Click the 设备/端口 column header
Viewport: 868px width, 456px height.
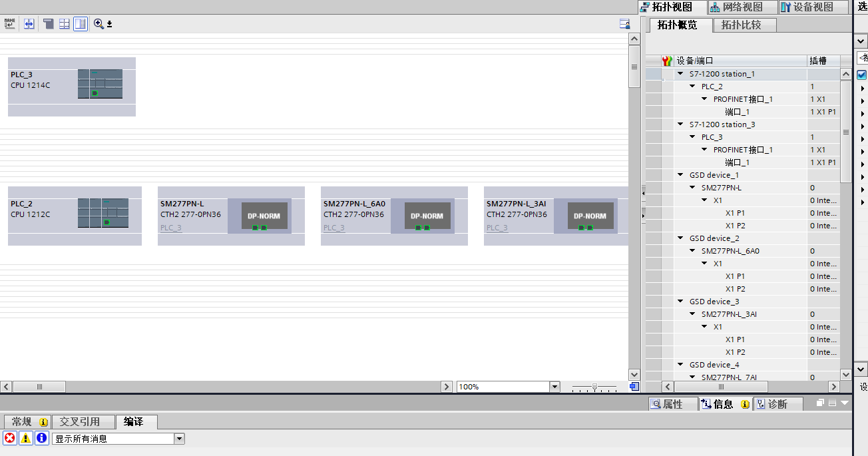[741, 61]
